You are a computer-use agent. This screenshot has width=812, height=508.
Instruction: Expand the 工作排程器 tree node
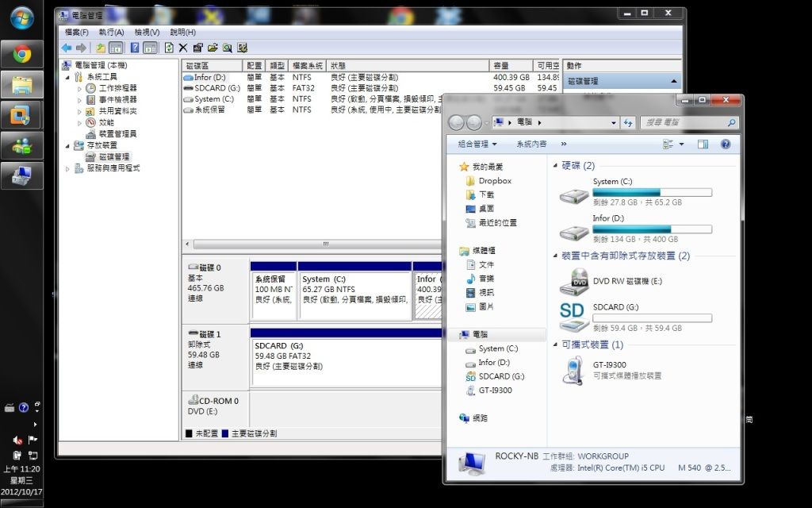[x=79, y=88]
